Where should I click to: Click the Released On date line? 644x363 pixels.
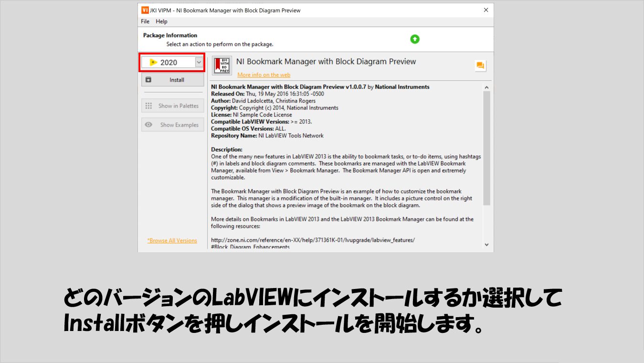click(267, 94)
